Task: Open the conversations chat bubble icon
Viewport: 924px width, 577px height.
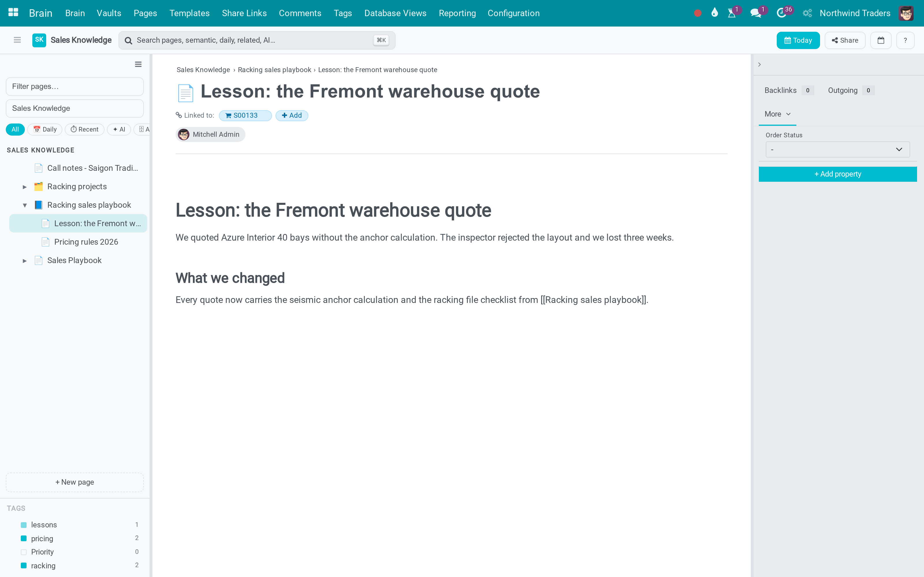Action: point(755,13)
